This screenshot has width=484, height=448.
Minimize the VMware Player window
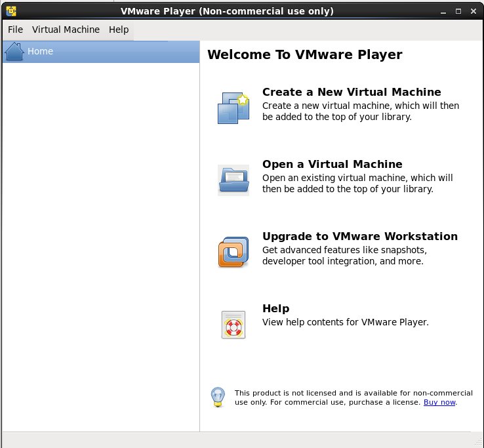pos(443,12)
